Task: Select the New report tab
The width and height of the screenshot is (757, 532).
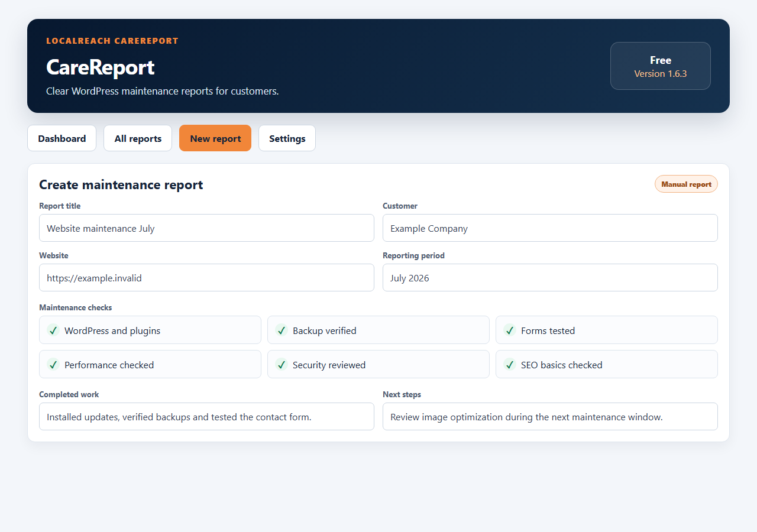Action: click(x=215, y=138)
